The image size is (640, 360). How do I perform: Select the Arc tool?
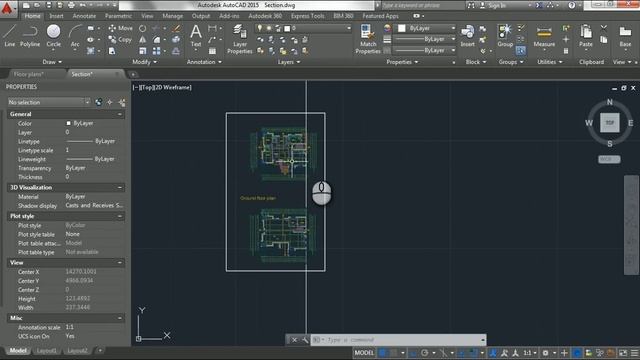click(75, 36)
